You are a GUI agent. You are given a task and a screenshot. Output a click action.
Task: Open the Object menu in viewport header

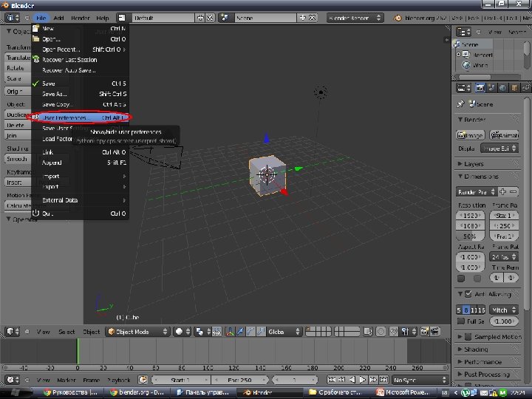click(92, 332)
